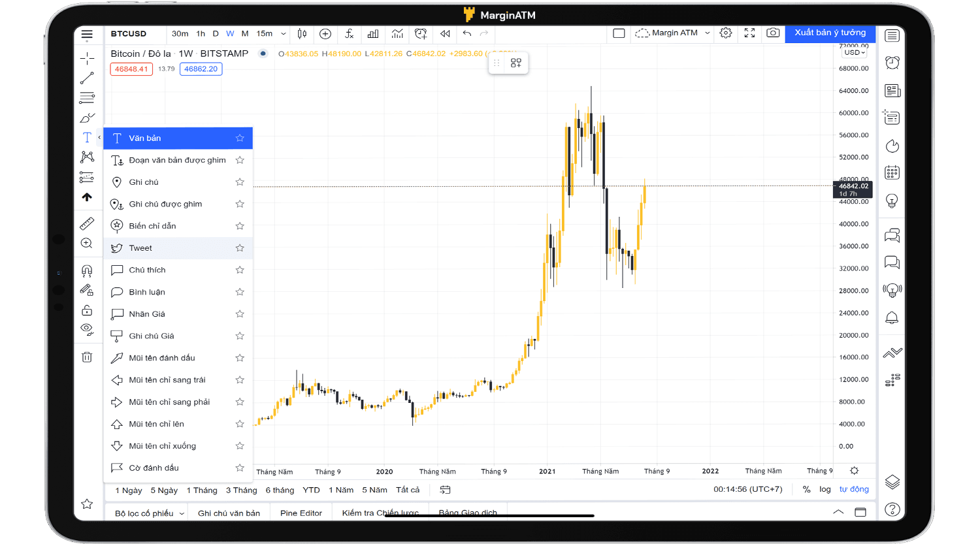This screenshot has width=980, height=544.
Task: Select W weekly interval
Action: 230,33
